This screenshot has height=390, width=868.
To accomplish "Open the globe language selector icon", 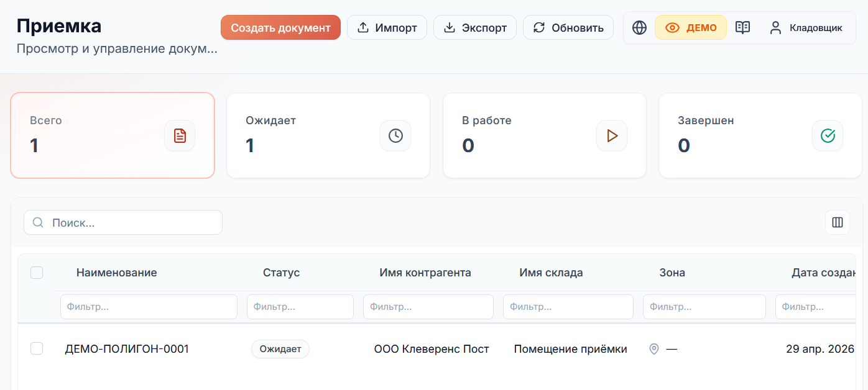I will click(x=639, y=27).
